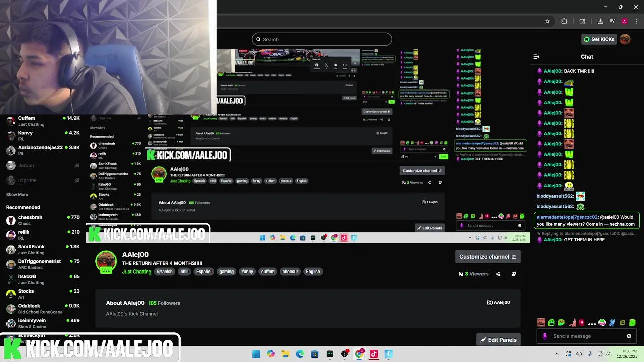The width and height of the screenshot is (644, 362).
Task: Open TikTok Live Studio from taskbar
Action: [374, 354]
